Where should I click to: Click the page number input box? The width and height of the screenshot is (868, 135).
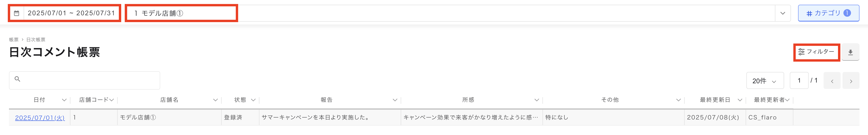tap(799, 81)
